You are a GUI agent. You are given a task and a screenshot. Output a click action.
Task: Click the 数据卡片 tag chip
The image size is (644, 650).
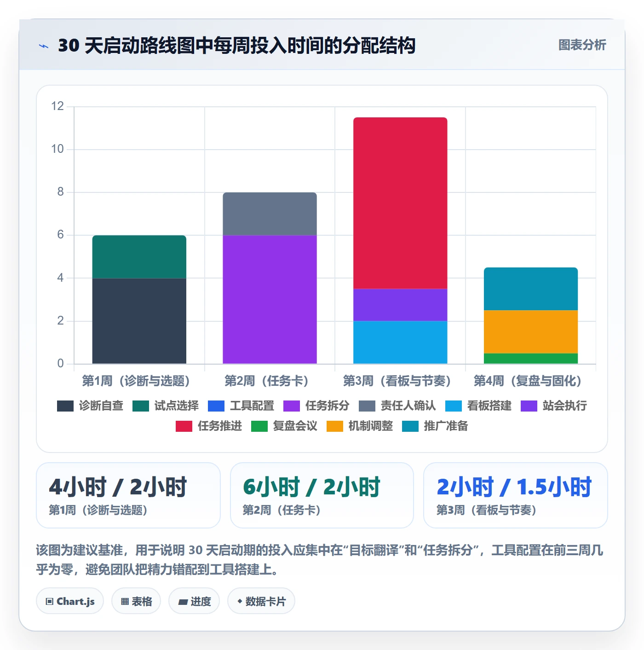pos(261,601)
